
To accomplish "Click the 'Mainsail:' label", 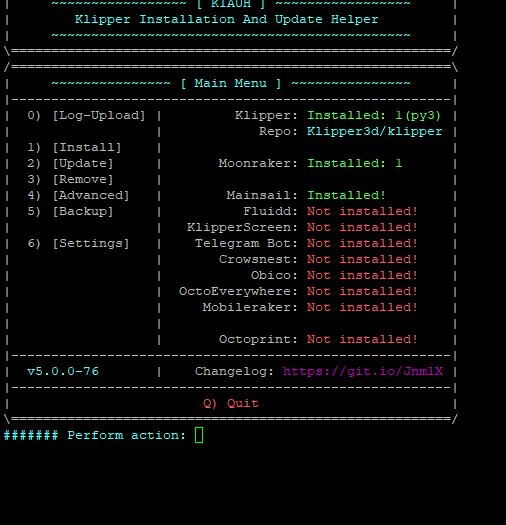I will (262, 196).
